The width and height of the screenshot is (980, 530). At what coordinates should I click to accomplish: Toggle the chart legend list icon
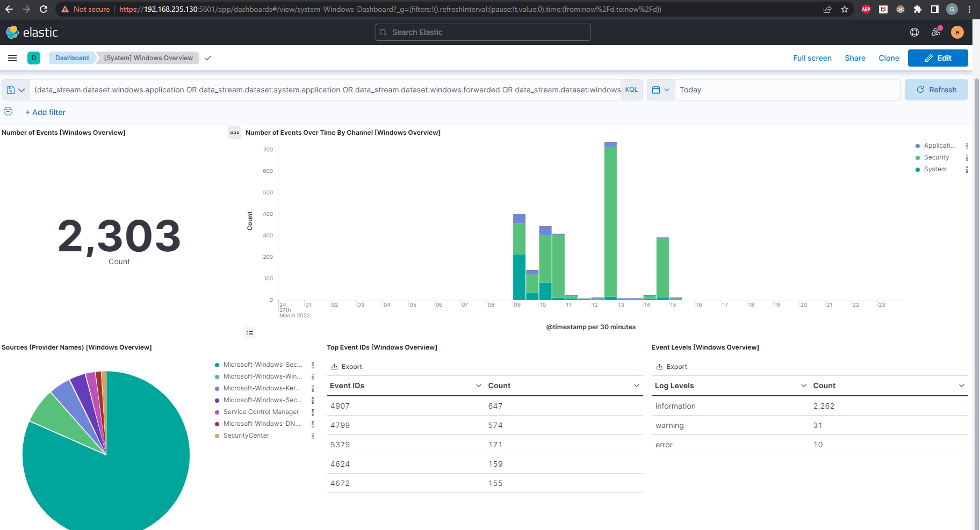click(x=250, y=332)
